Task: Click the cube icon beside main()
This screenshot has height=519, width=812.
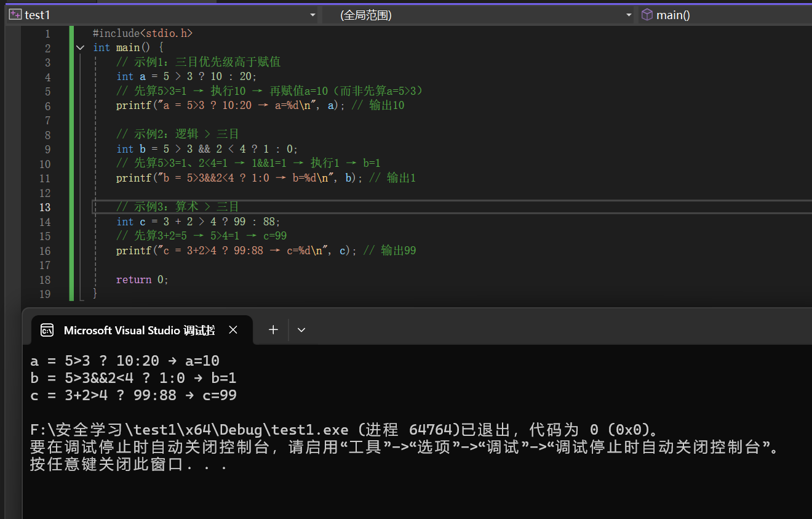Action: coord(647,15)
